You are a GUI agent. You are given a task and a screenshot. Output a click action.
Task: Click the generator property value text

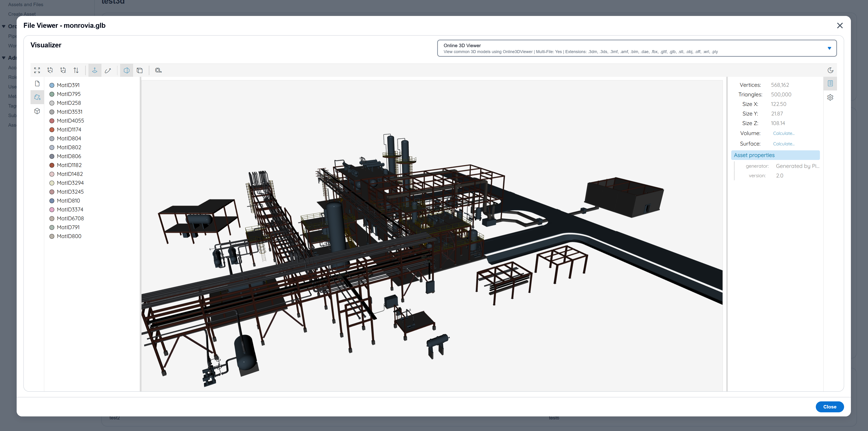coord(798,166)
